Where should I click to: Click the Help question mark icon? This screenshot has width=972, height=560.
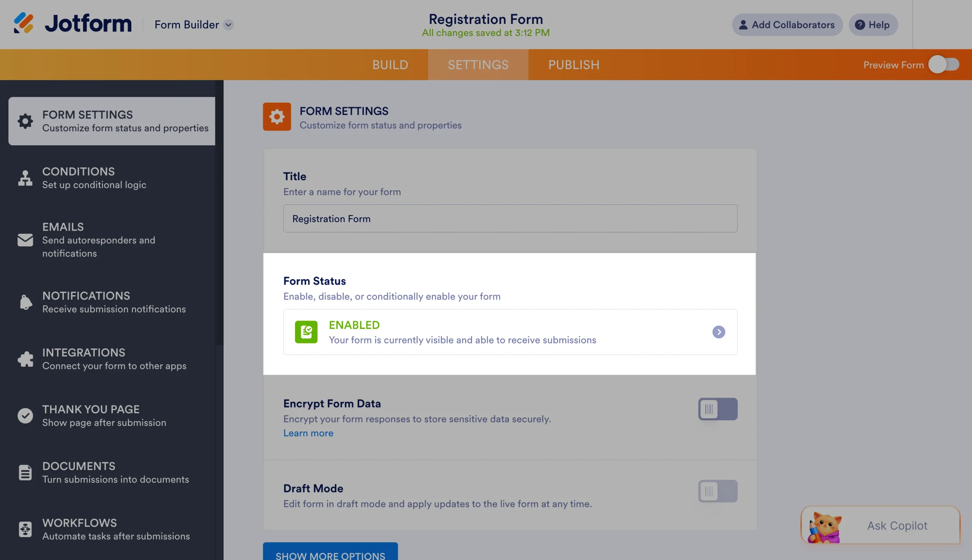860,25
